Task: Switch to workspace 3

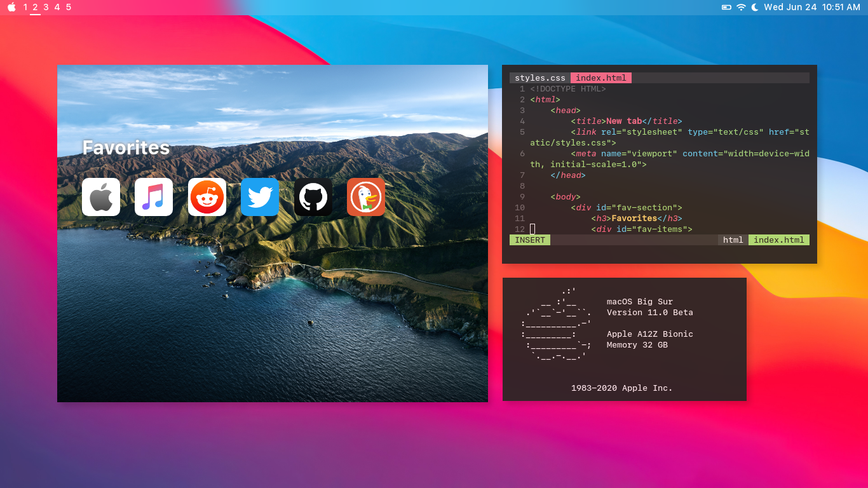Action: click(x=46, y=7)
